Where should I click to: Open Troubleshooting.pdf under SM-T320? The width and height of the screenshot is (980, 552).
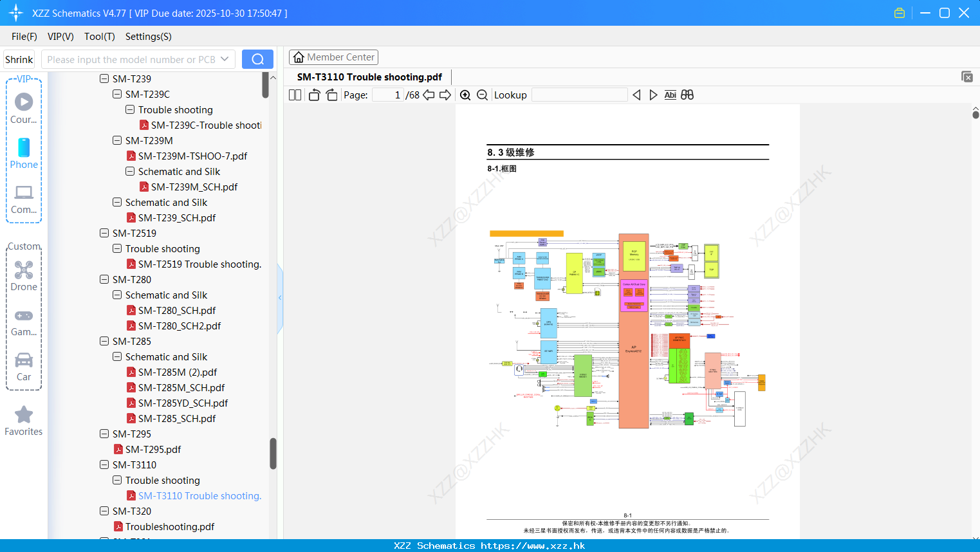point(164,527)
